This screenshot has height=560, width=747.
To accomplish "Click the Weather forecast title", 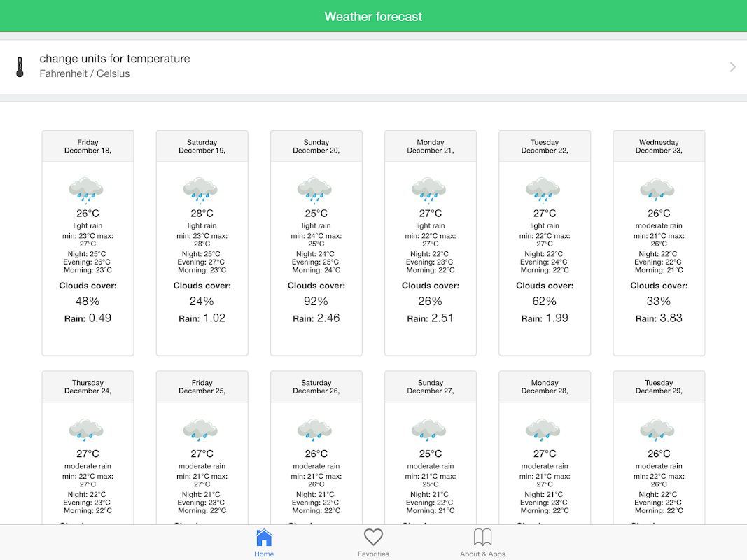I will click(374, 17).
